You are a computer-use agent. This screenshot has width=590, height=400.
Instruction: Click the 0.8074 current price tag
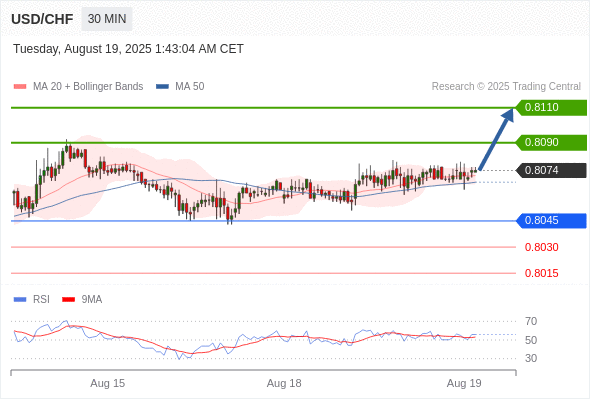pos(551,170)
